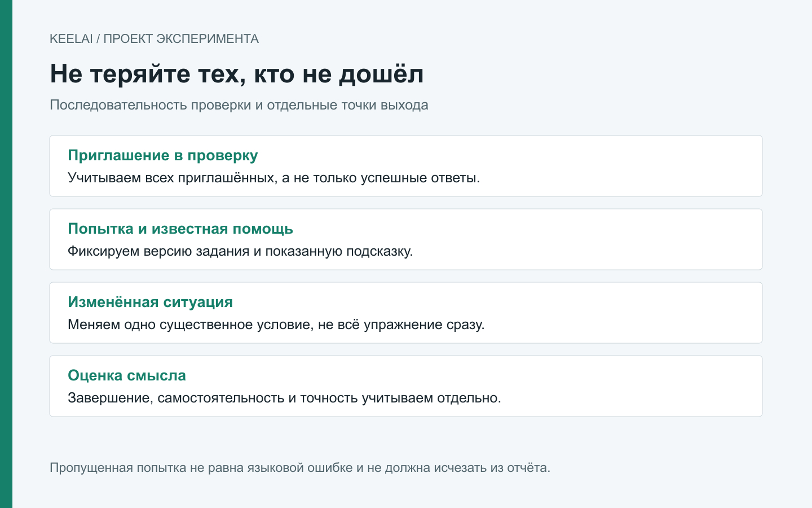Click the line "Завершение, самостоятельность и точность учитываем отдельно."
812x508 pixels.
pos(284,398)
